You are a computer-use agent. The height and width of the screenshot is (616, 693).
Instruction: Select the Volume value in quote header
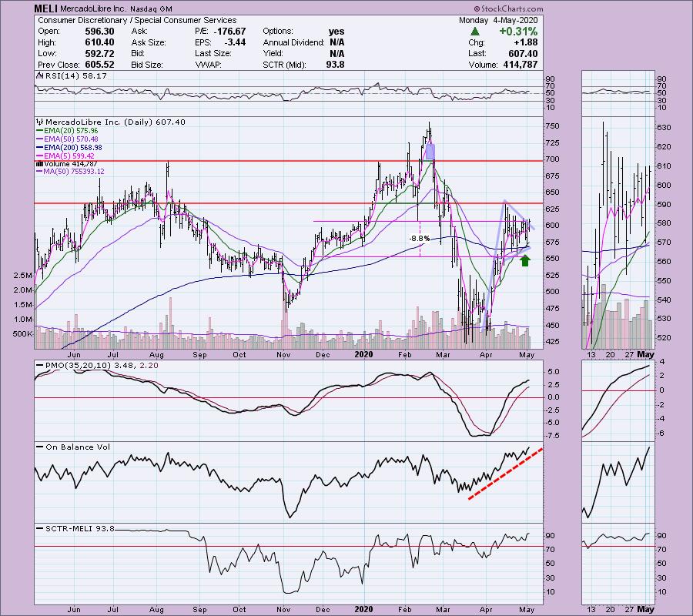pyautogui.click(x=521, y=65)
